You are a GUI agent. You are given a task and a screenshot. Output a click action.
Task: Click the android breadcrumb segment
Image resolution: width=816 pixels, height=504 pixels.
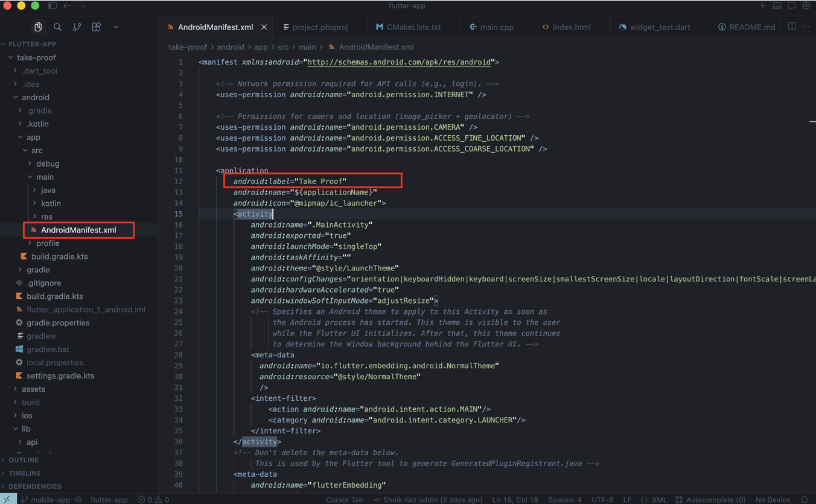coord(231,47)
